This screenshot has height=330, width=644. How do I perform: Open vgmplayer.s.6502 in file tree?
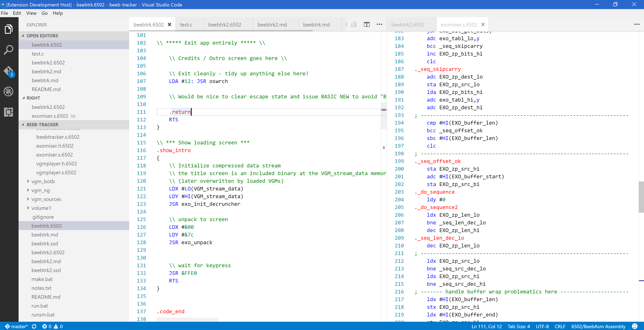coord(74,173)
